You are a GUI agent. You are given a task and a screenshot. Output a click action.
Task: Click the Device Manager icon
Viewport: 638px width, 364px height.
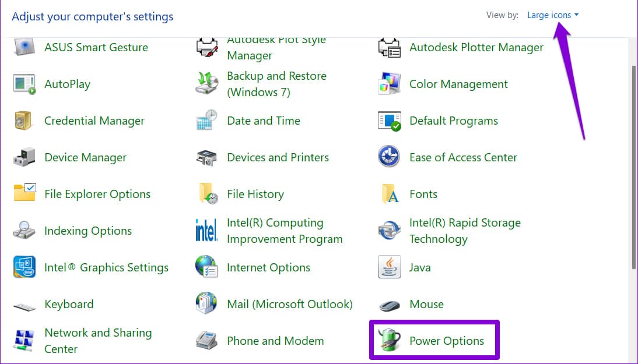[24, 158]
